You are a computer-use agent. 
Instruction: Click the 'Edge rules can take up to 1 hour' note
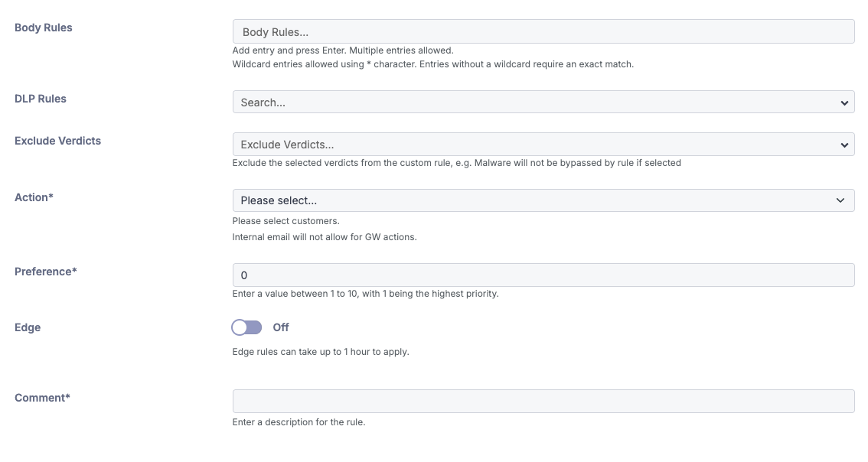tap(321, 352)
